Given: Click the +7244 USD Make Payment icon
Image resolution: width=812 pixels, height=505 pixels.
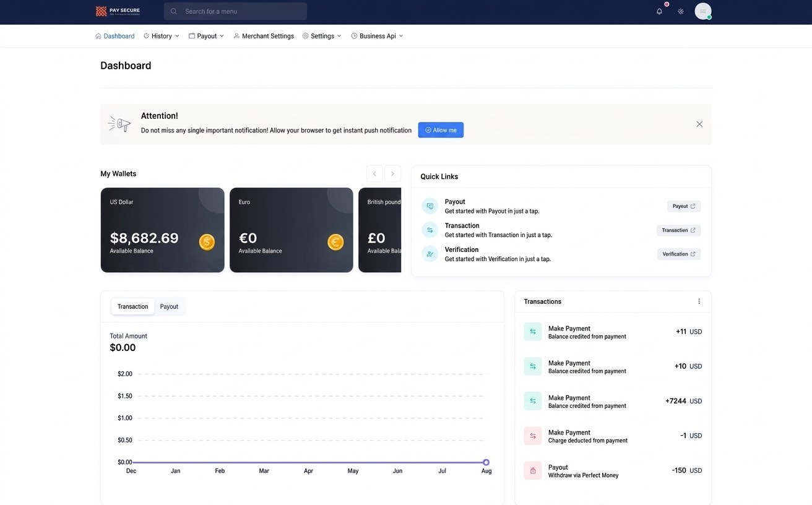Looking at the screenshot, I should pos(533,401).
